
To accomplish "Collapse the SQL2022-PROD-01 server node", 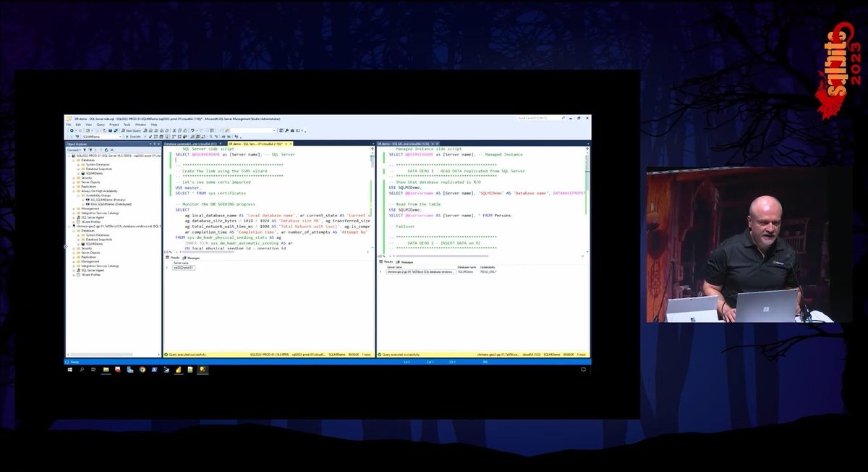I will (x=69, y=156).
